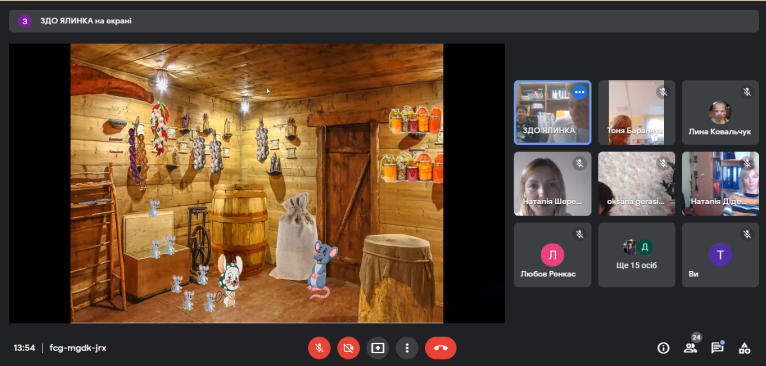Click the oksana gerasi... video tile
Screen dimensions: 766x366
[637, 184]
